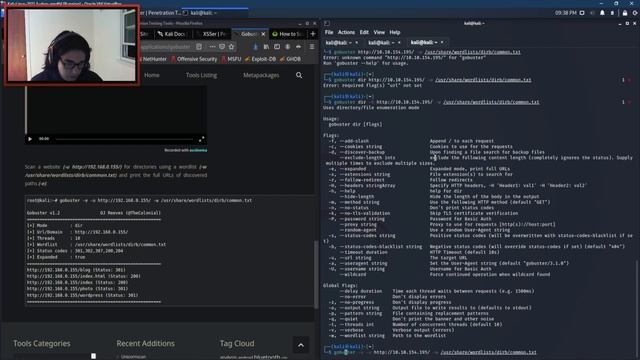Open Firefox downloads arrow icon
The width and height of the screenshot is (640, 360).
coord(256,47)
